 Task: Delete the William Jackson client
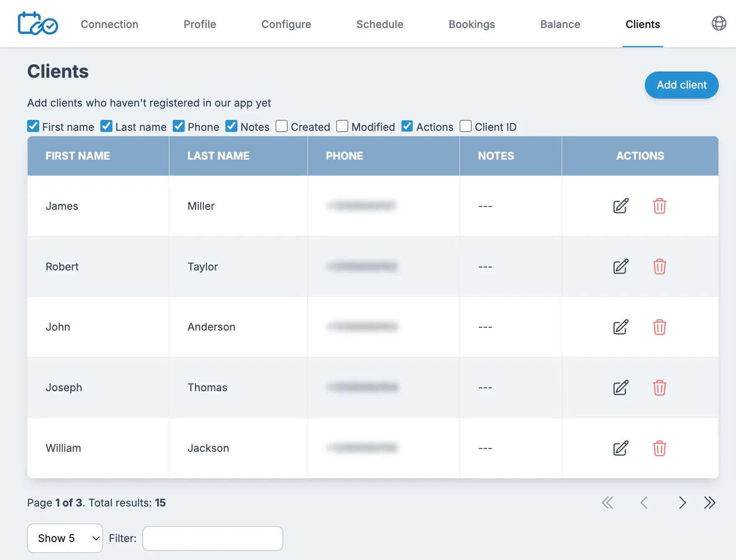[x=660, y=448]
